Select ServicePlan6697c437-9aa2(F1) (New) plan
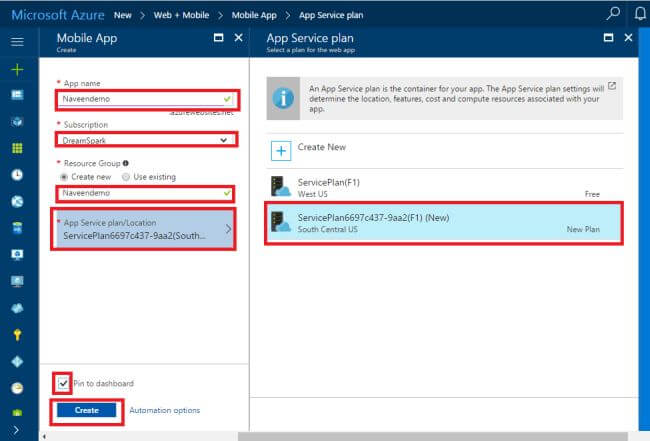The image size is (650, 441). click(x=444, y=223)
